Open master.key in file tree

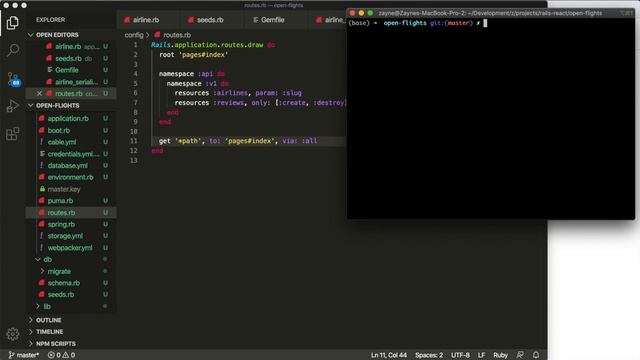coord(71,189)
